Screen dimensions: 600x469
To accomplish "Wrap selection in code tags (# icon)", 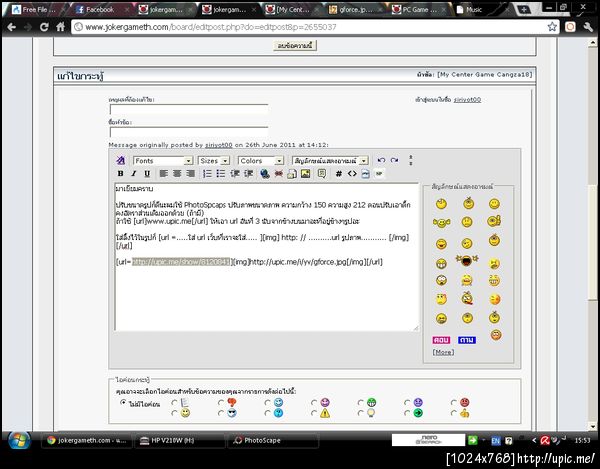I will (x=339, y=174).
